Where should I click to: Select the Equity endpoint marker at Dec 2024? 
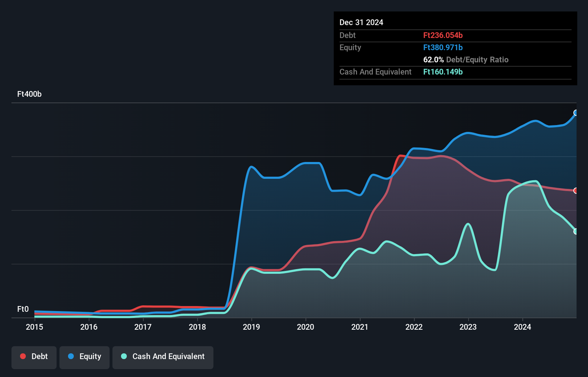click(x=576, y=113)
